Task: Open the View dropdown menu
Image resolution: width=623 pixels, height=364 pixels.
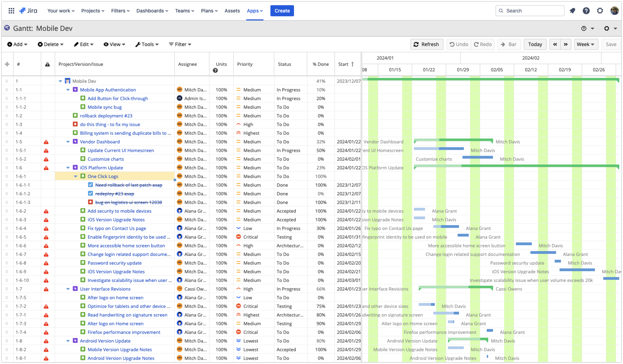Action: [114, 44]
